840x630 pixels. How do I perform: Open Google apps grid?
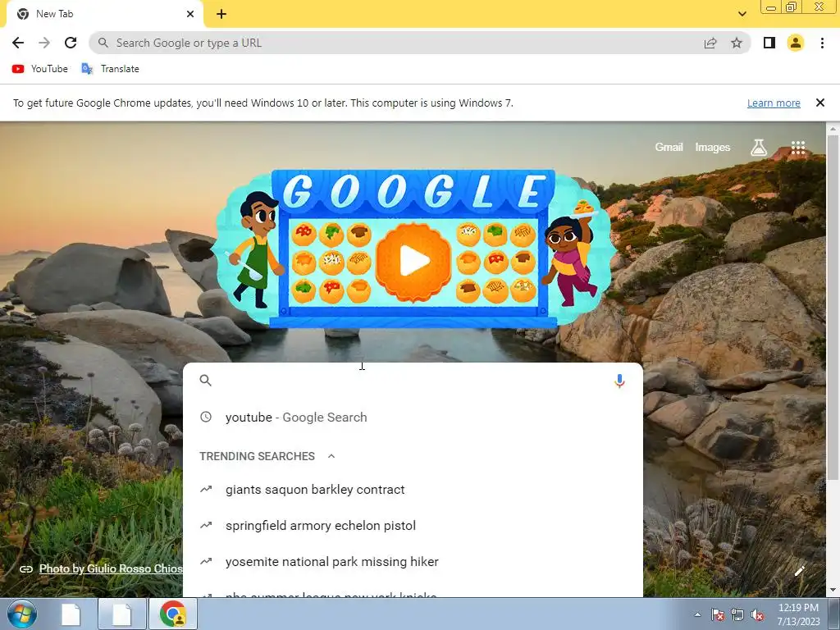click(x=798, y=148)
